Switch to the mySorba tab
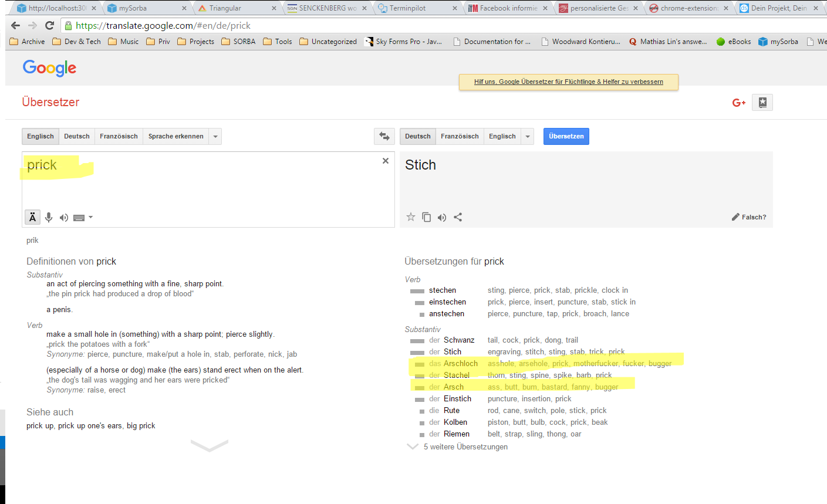This screenshot has width=827, height=504. click(x=147, y=8)
